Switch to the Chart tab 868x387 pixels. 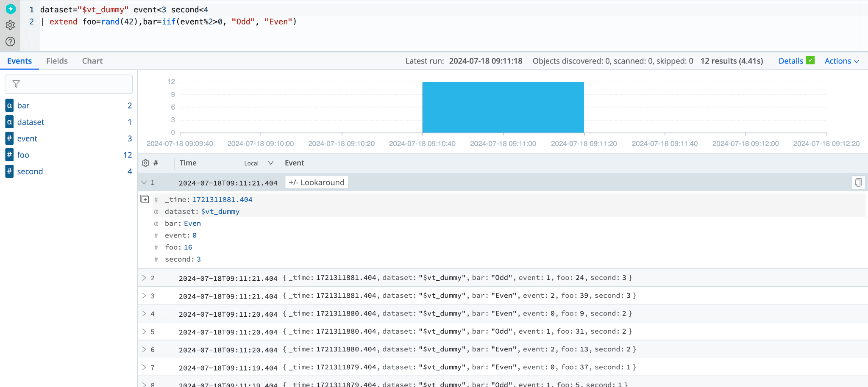pyautogui.click(x=92, y=61)
